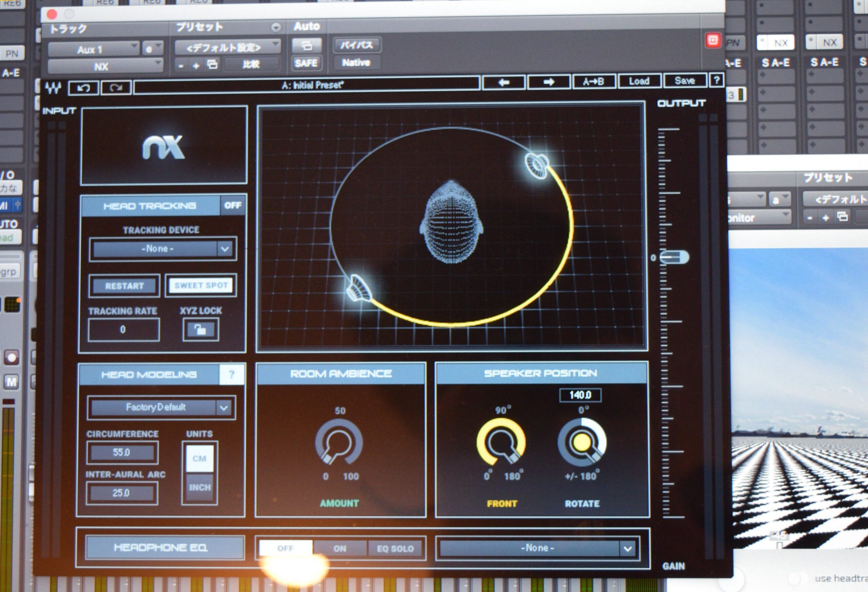868x592 pixels.
Task: Restart the head tracking
Action: tap(124, 286)
